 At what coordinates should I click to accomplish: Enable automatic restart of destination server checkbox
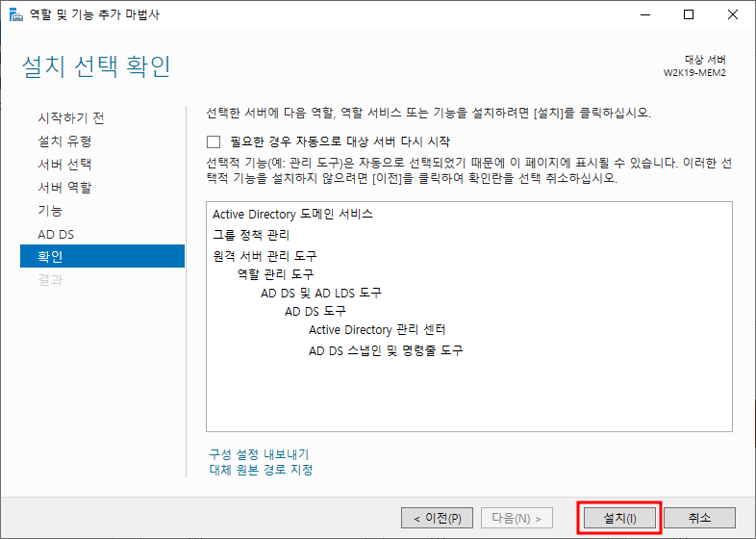coord(214,141)
